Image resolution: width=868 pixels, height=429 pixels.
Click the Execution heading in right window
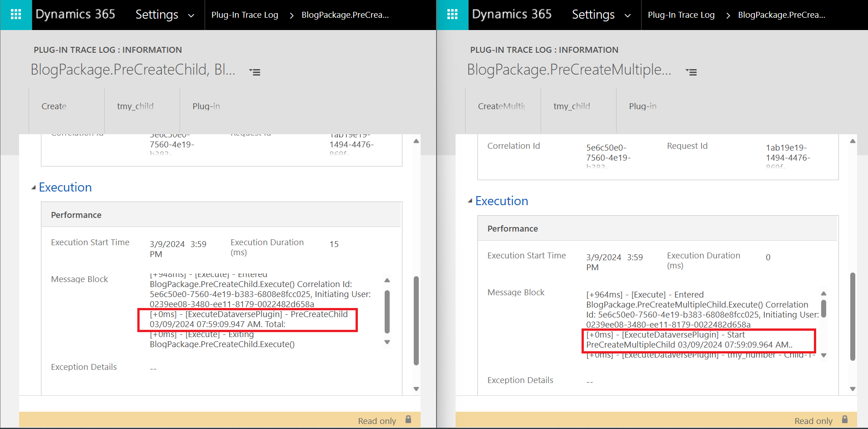502,201
